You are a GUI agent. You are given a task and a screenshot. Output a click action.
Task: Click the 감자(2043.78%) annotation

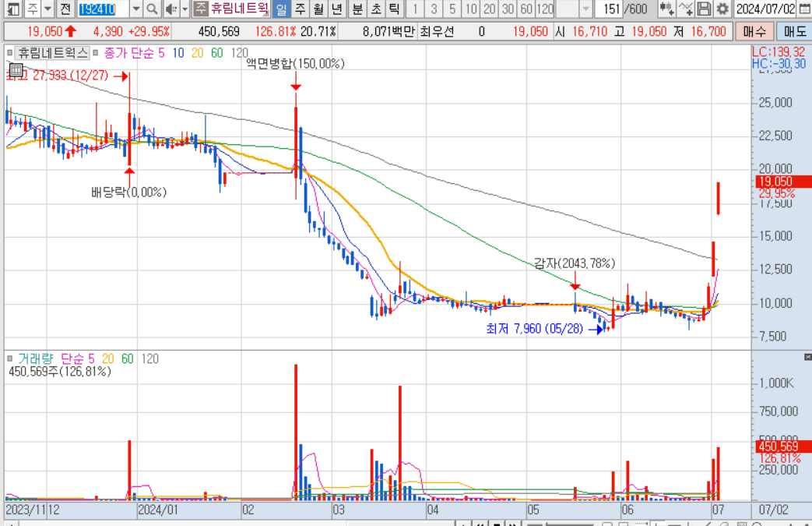tap(575, 263)
